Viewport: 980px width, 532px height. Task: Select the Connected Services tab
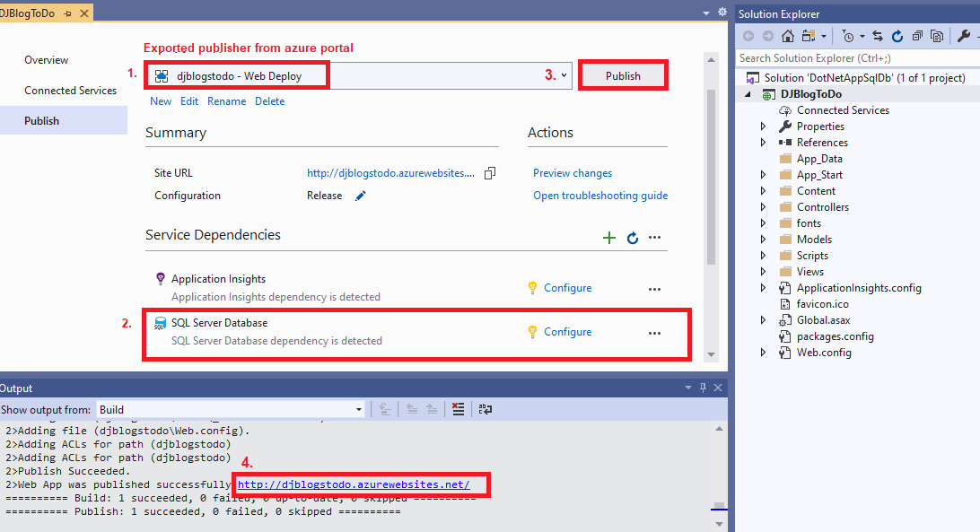coord(71,91)
